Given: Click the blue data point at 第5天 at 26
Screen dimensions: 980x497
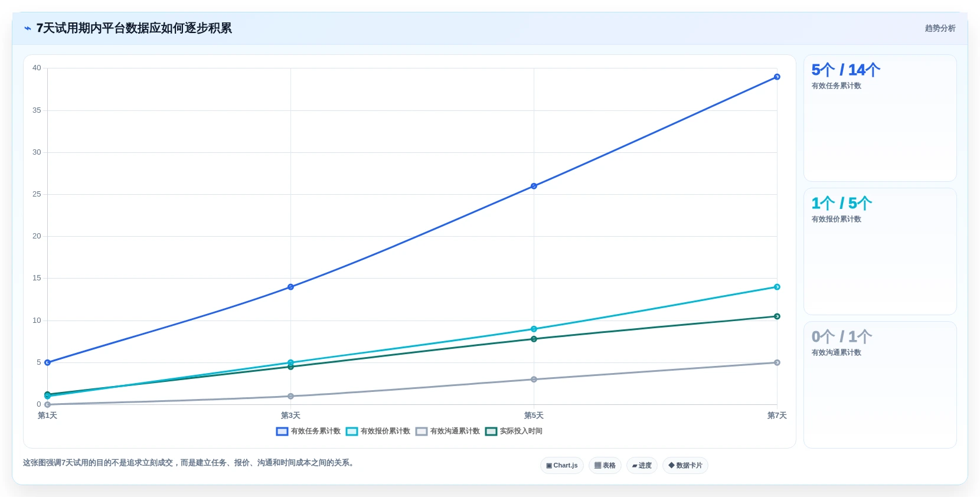Looking at the screenshot, I should pos(534,186).
